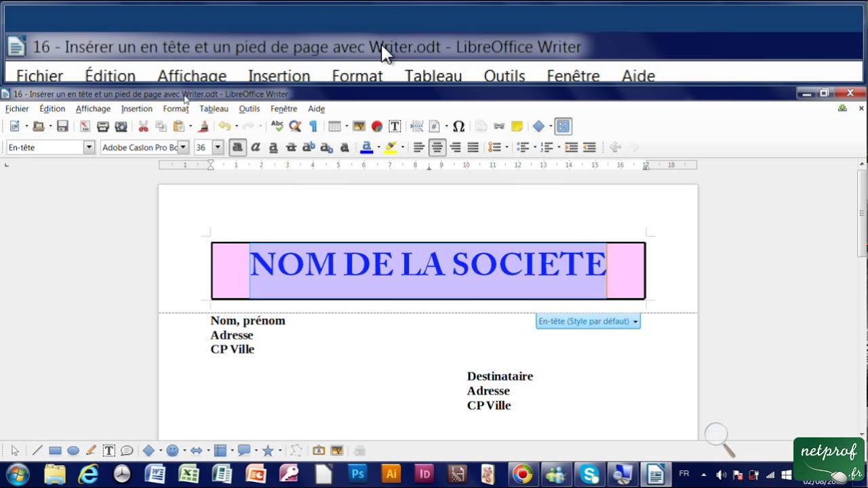Open the Affichage menu

pos(93,108)
